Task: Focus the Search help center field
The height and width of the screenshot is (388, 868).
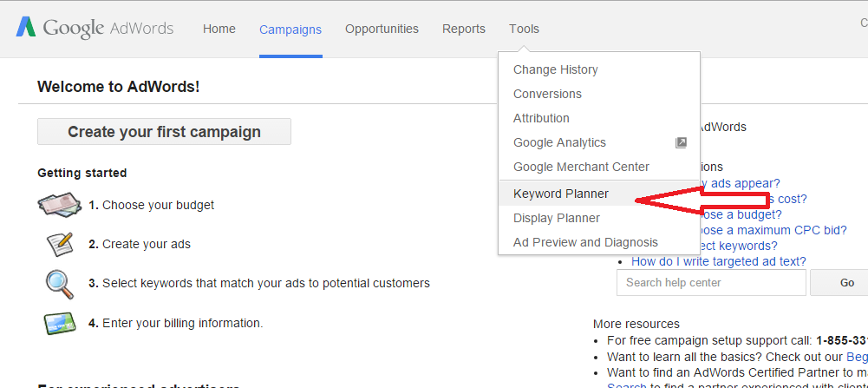Action: (711, 283)
